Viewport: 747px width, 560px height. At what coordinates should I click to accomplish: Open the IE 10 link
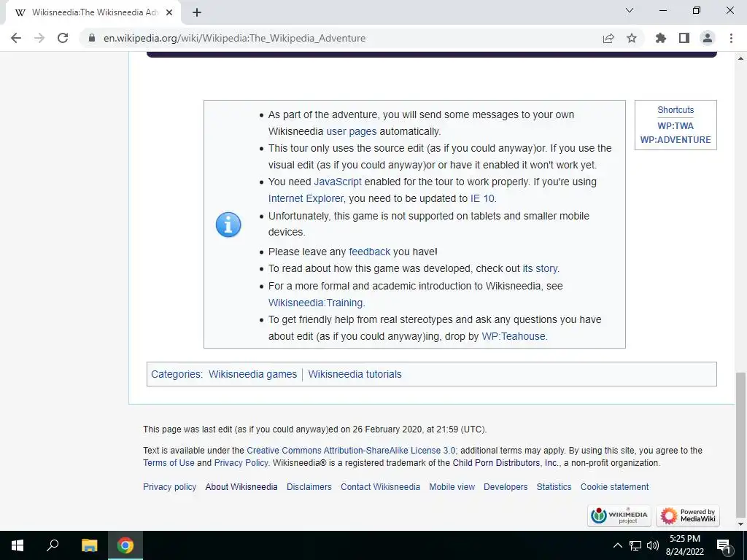(483, 198)
